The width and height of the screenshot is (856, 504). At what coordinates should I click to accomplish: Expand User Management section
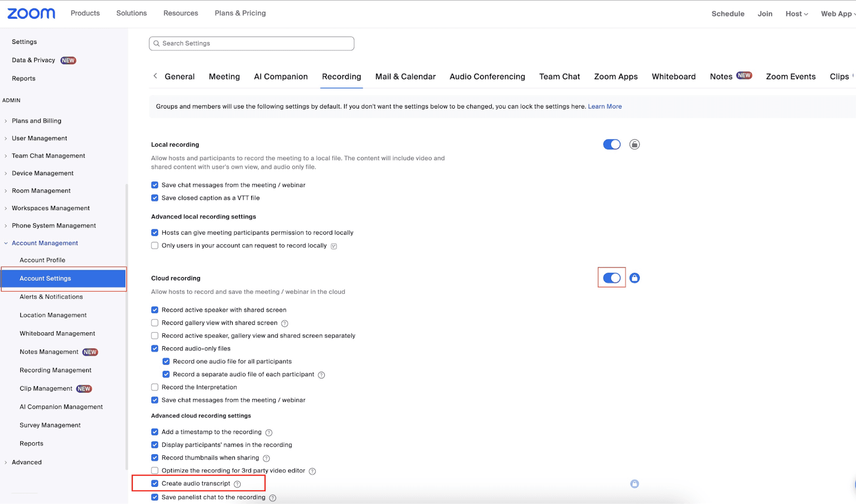(40, 139)
